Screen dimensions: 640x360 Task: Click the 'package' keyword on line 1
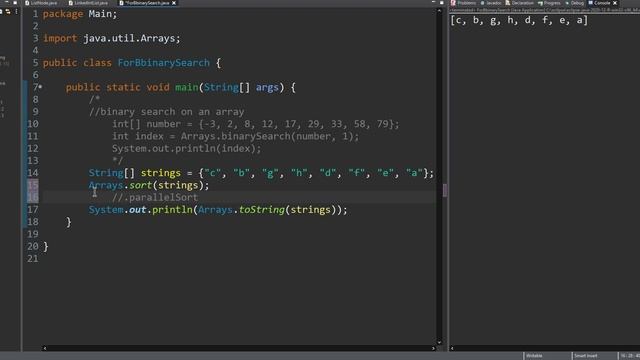click(x=63, y=14)
